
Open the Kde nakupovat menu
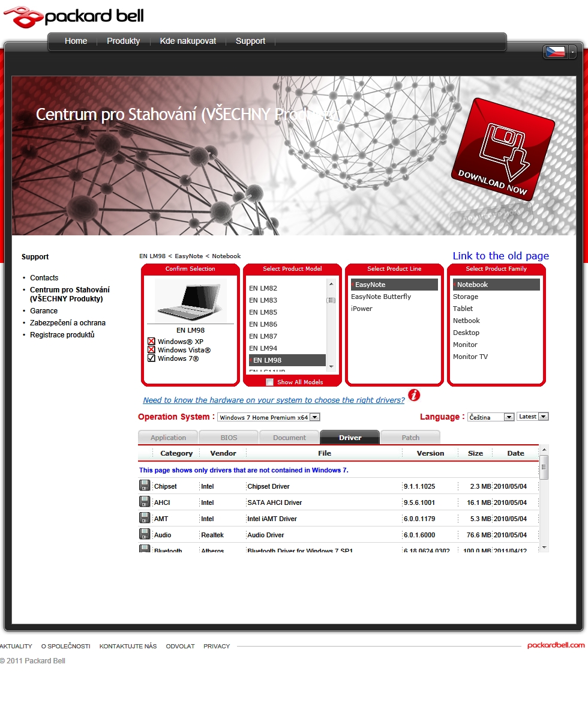188,41
